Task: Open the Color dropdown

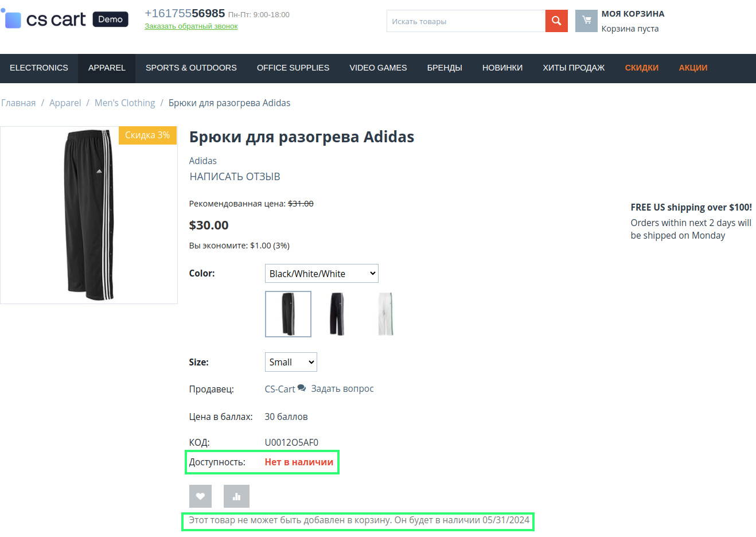Action: [x=321, y=274]
